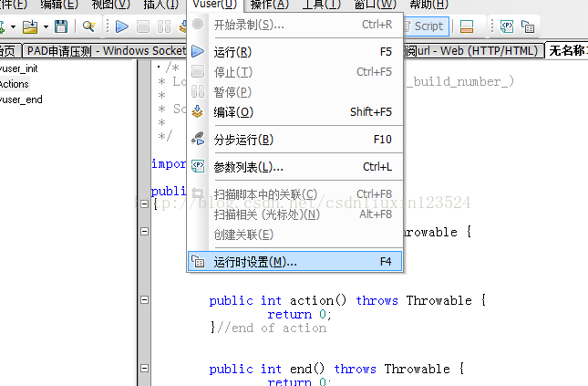The image size is (588, 386).
Task: Click the Run play icon in toolbar
Action: (122, 26)
